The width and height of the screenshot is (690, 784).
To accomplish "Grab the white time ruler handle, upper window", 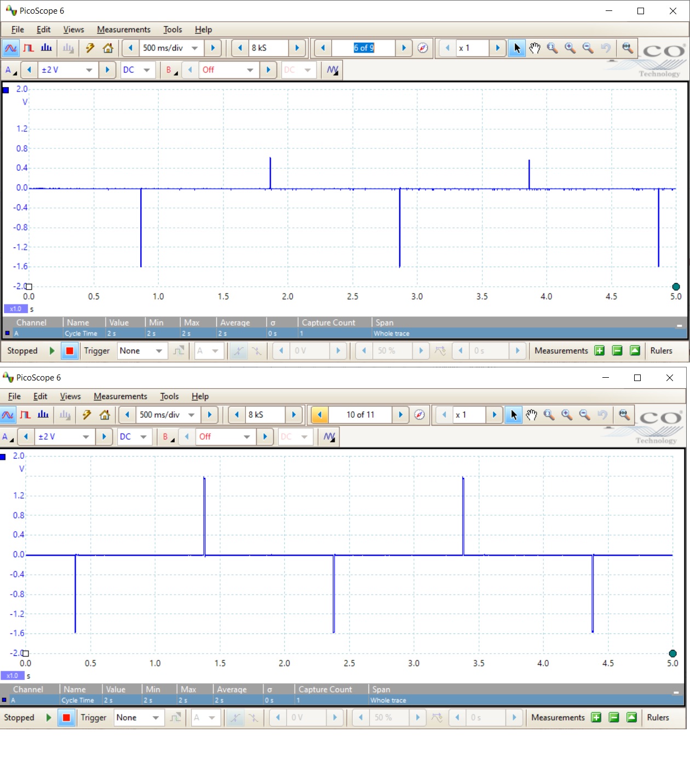I will point(29,286).
